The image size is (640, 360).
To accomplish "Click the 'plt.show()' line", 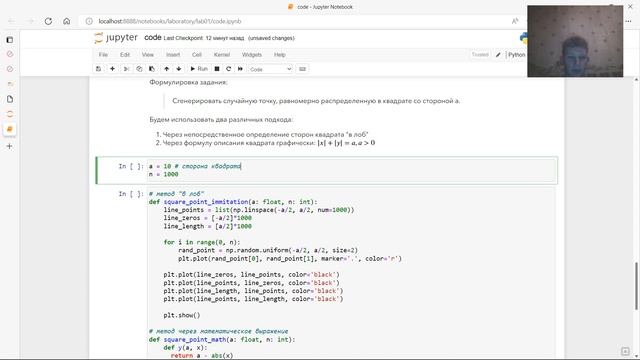I will 182,315.
